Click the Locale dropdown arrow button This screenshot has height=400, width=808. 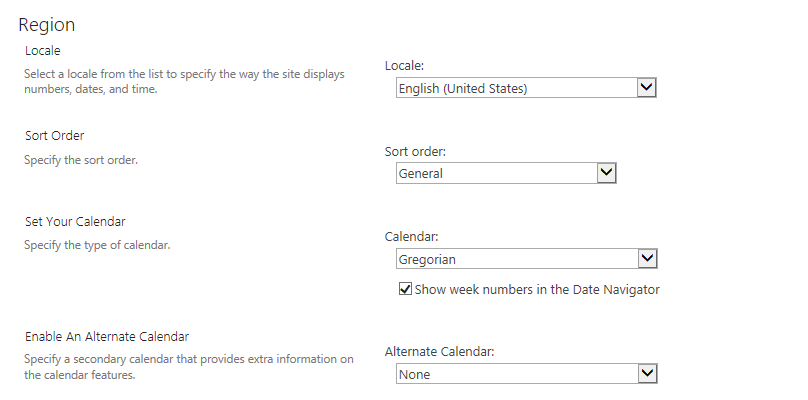[x=646, y=88]
